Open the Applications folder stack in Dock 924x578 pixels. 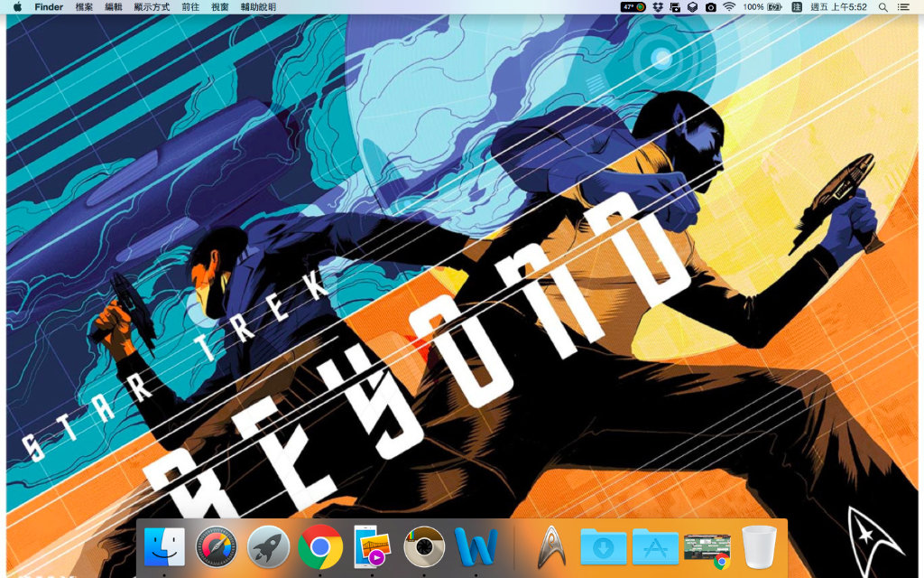(655, 546)
